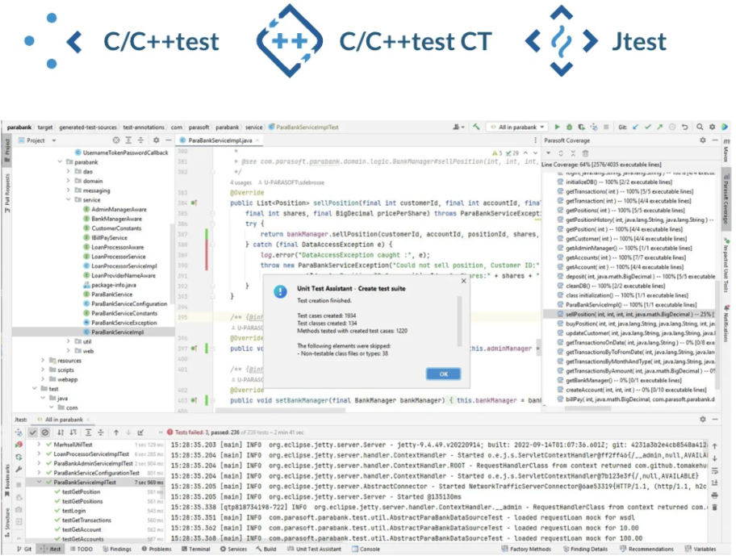Image resolution: width=736 pixels, height=560 pixels.
Task: Click sort by duration icon in Jtest toolbar
Action: pos(73,433)
